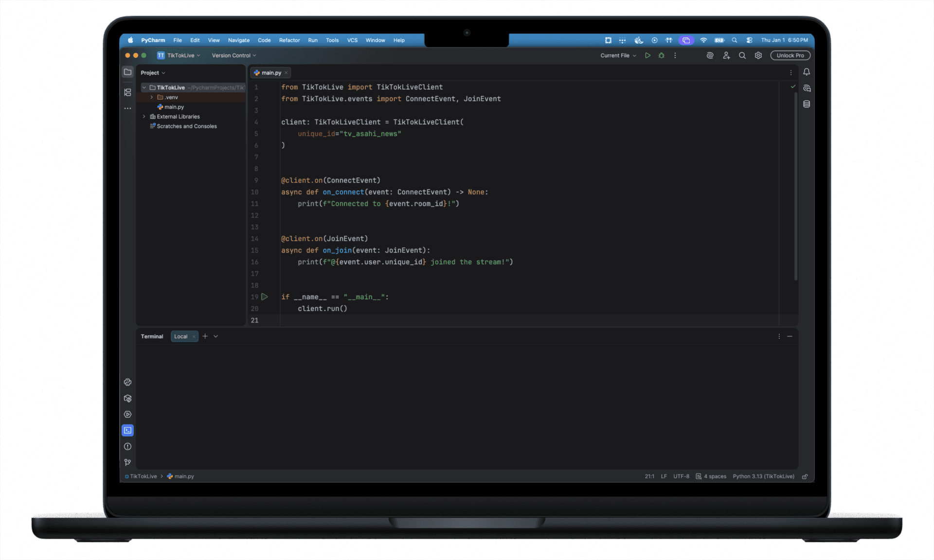Select the main.py editor tab
This screenshot has height=560, width=934.
pyautogui.click(x=271, y=73)
